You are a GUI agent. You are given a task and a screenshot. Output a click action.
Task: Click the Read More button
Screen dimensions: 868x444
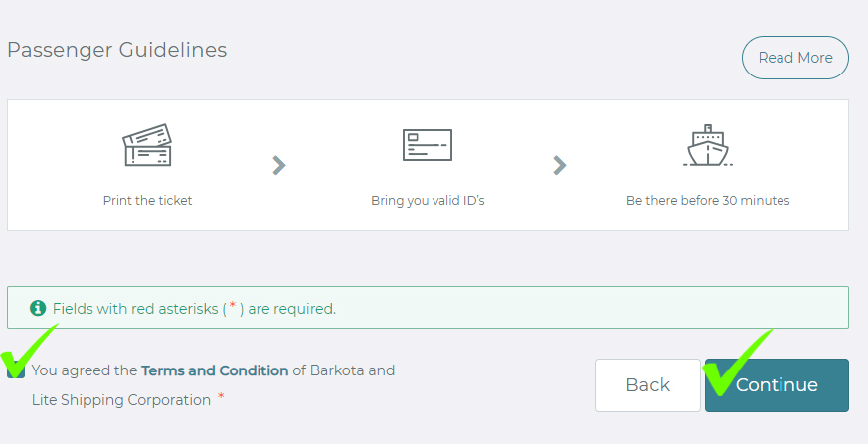[x=795, y=58]
